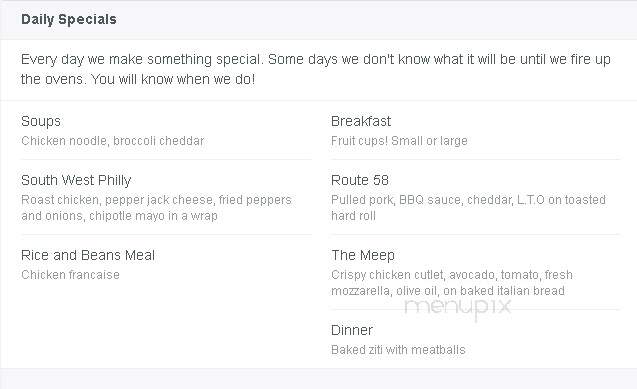Open the Breakfast special entry
This screenshot has height=389, width=637.
point(361,121)
